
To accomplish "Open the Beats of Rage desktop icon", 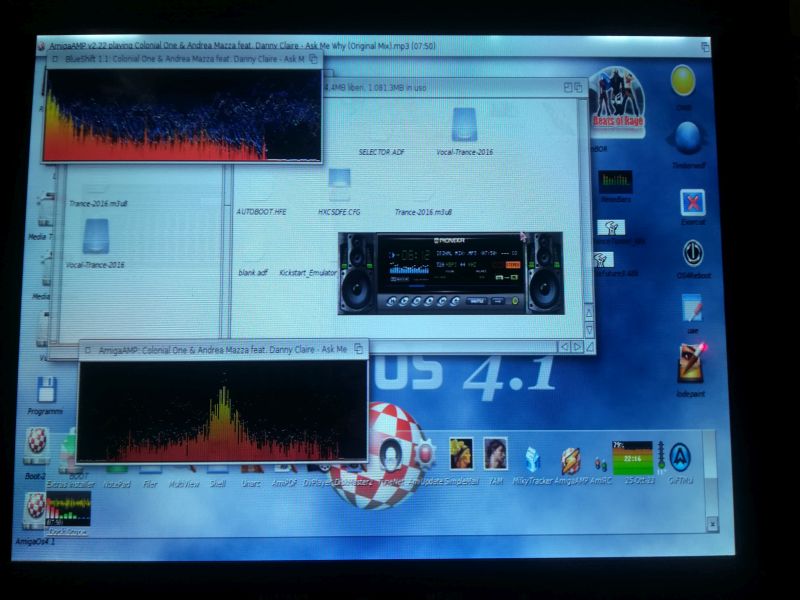I will 617,103.
